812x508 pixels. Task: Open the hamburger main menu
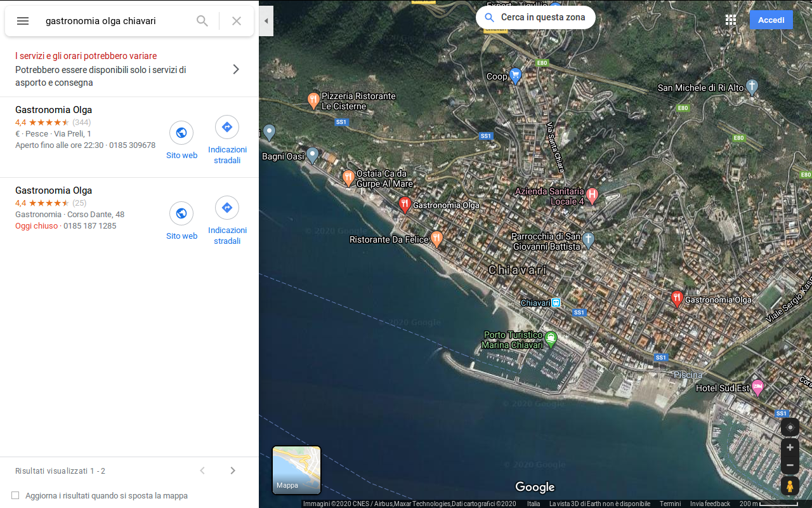23,21
